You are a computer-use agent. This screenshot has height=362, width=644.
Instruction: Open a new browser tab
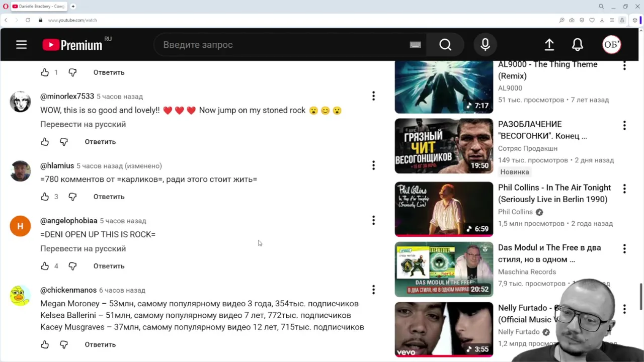pyautogui.click(x=73, y=7)
